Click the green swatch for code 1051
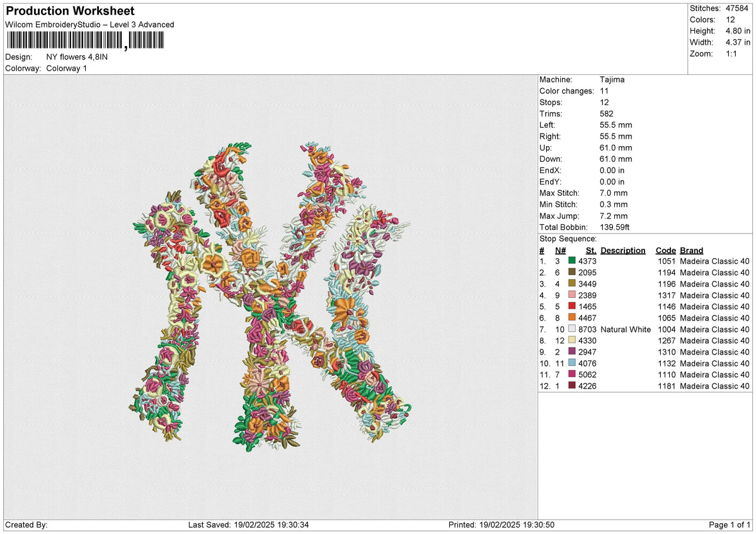756x534 pixels. coord(572,261)
